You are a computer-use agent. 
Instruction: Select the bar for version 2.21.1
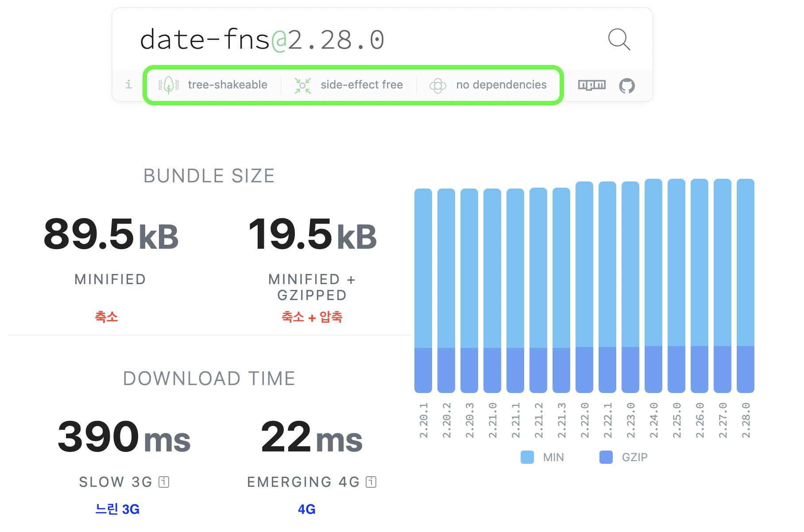(x=515, y=290)
